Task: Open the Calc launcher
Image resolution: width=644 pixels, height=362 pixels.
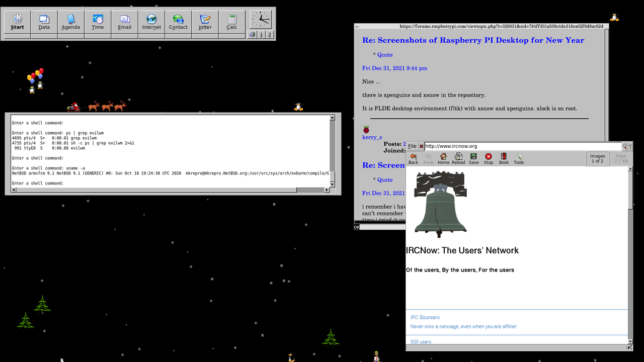Action: (231, 22)
